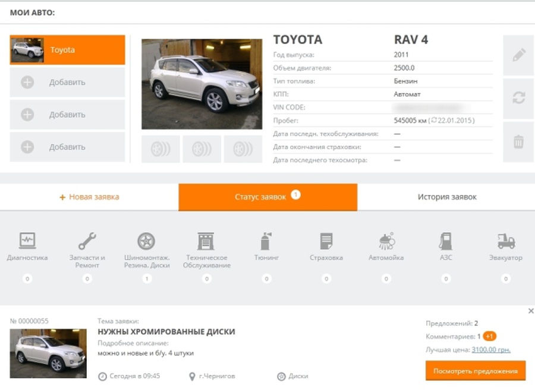Click the Предложений: 2 text

pyautogui.click(x=452, y=323)
